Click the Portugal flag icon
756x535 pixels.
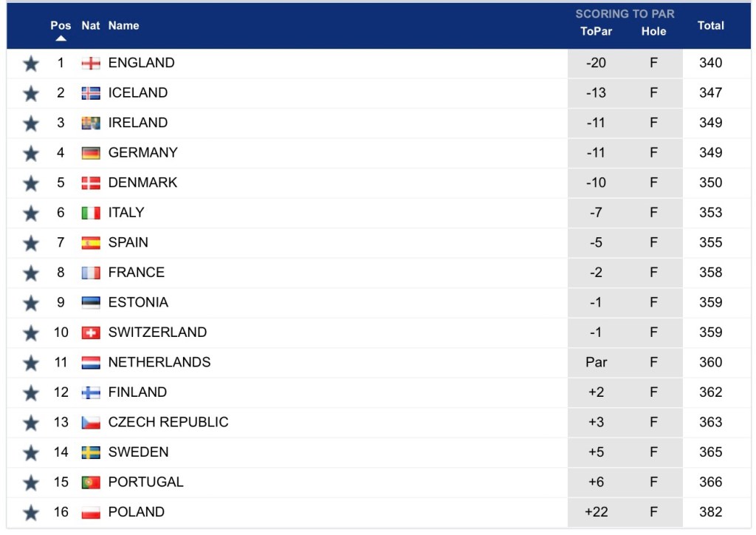pyautogui.click(x=91, y=483)
